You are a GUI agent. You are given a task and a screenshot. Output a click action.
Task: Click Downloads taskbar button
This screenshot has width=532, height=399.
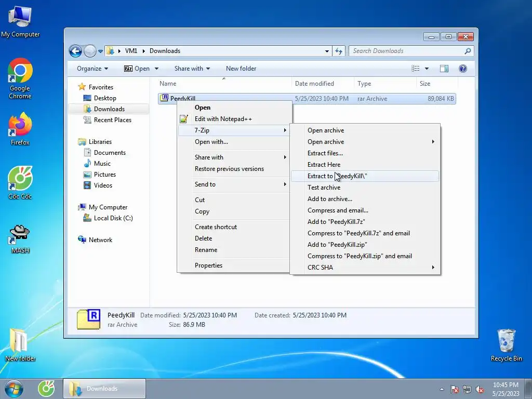pyautogui.click(x=104, y=389)
